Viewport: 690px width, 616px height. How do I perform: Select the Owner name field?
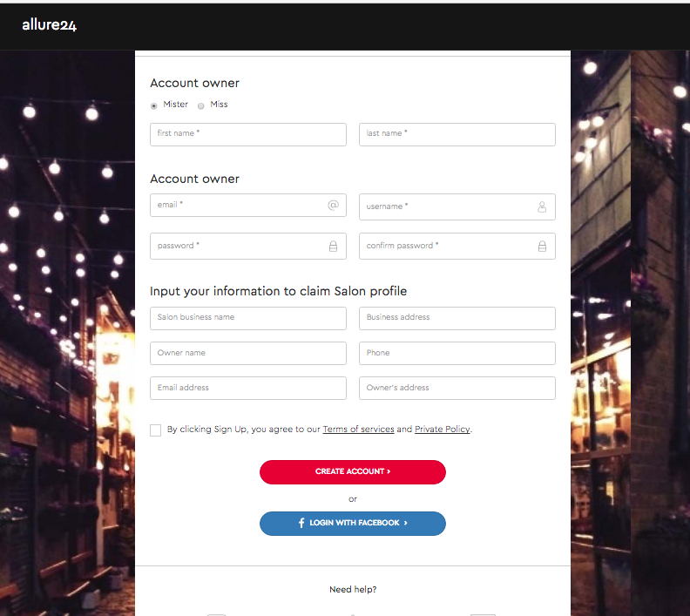(x=247, y=353)
